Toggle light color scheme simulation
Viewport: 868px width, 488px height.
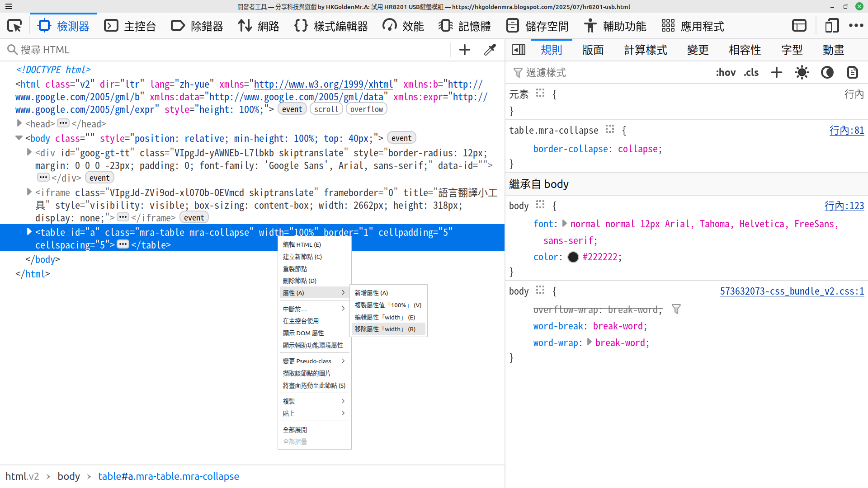pyautogui.click(x=802, y=72)
